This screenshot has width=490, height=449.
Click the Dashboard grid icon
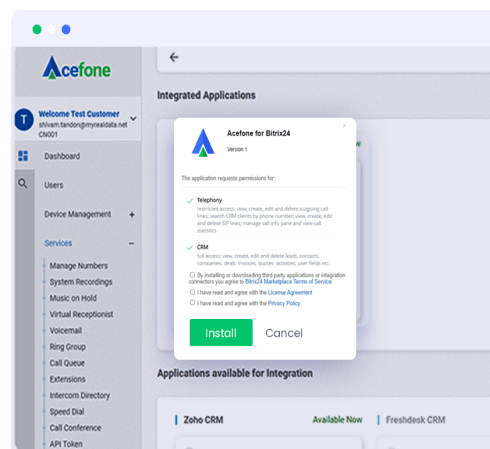pyautogui.click(x=23, y=156)
